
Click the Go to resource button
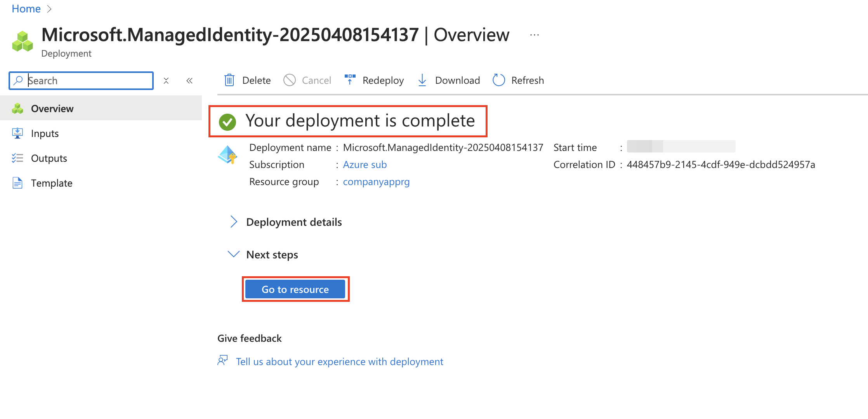[x=295, y=289]
